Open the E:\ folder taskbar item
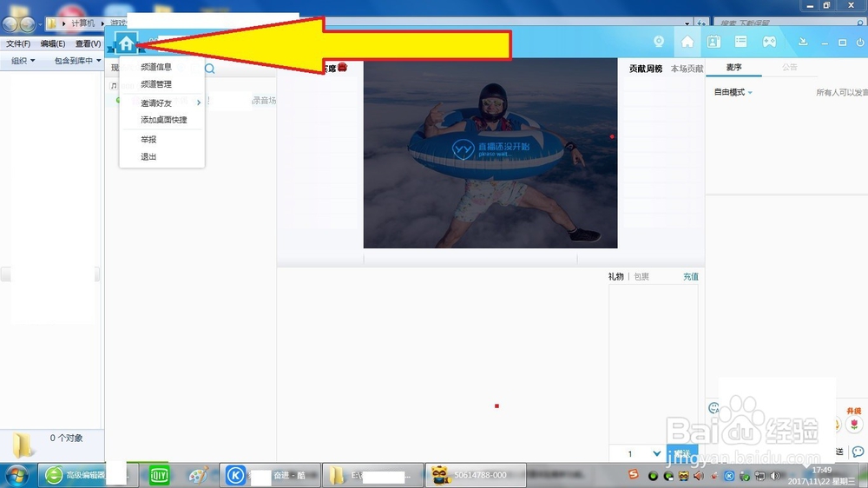This screenshot has height=488, width=868. coord(373,475)
